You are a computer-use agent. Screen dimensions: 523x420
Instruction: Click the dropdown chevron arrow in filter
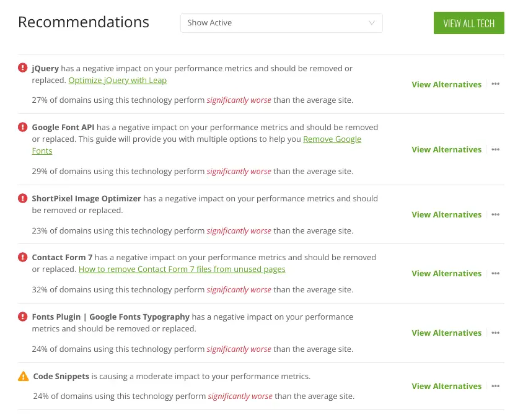(371, 23)
